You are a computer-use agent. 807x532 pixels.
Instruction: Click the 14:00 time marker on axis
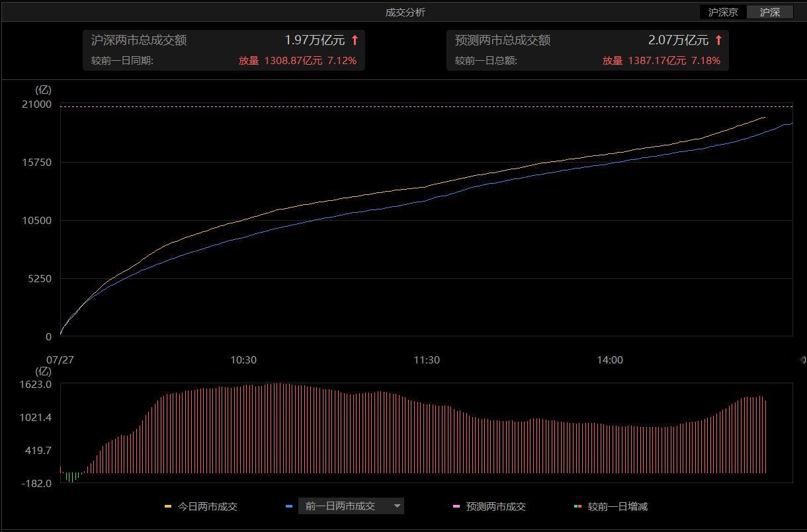[x=610, y=360]
